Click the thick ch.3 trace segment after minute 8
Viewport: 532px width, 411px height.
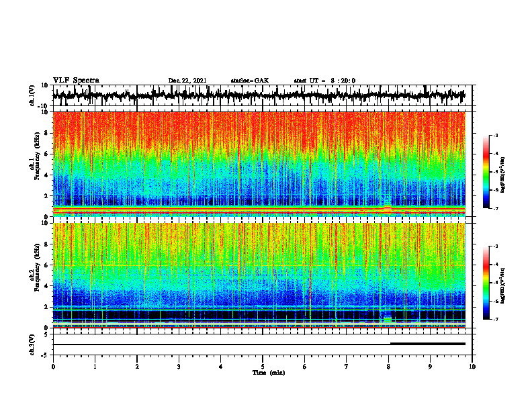pos(428,344)
